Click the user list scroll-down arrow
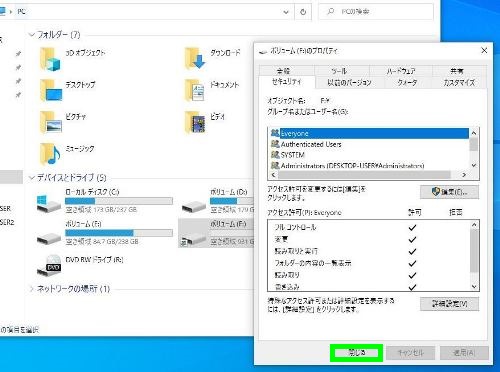Viewport: 500px width, 372px height. tap(474, 165)
